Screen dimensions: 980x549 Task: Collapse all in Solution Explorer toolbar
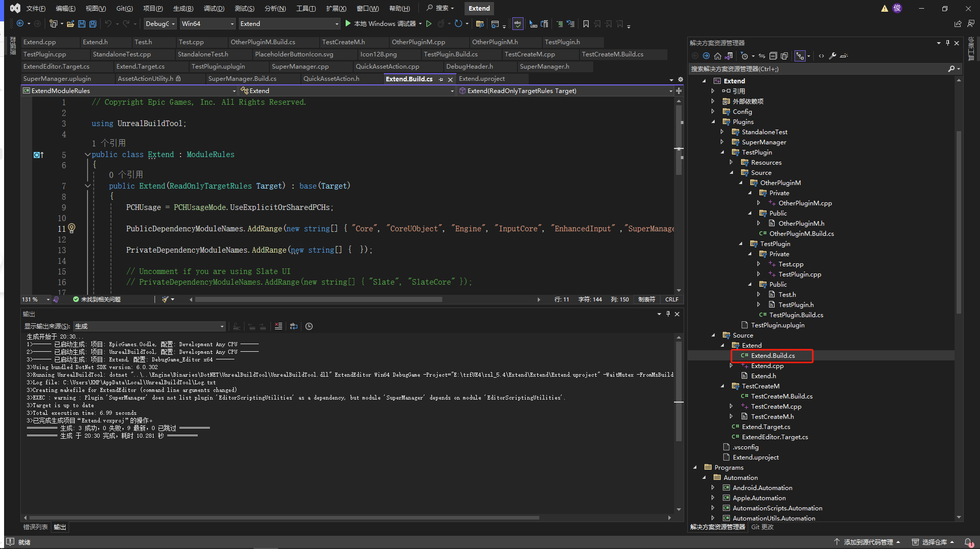pos(773,56)
